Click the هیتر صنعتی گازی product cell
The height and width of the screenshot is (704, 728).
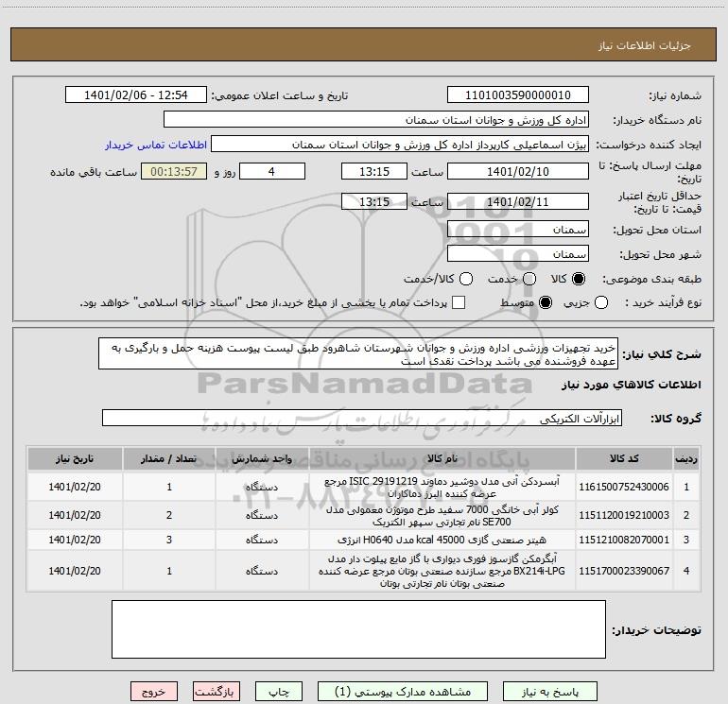click(x=442, y=540)
